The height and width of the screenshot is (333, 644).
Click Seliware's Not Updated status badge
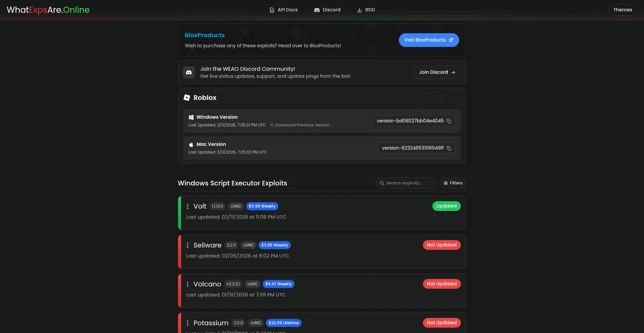coord(442,245)
